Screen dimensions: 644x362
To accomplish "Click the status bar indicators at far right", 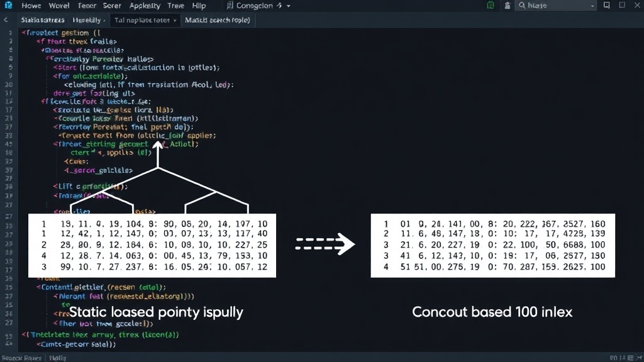I will pyautogui.click(x=626, y=358).
